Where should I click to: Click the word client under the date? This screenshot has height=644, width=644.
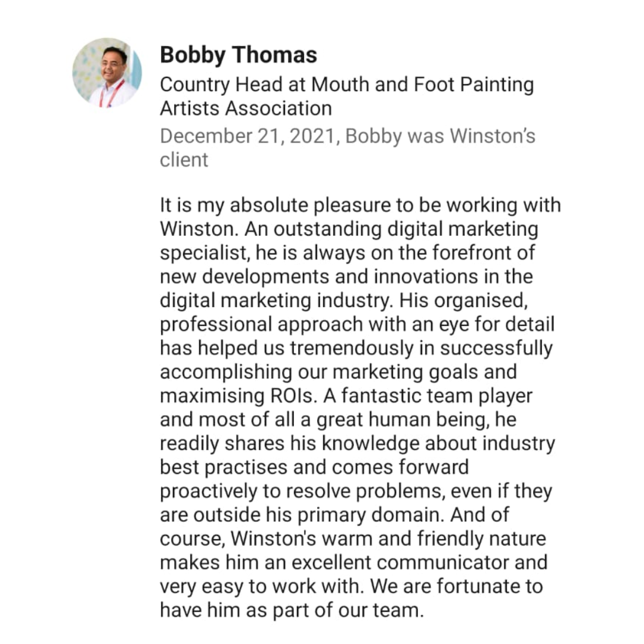[x=184, y=160]
